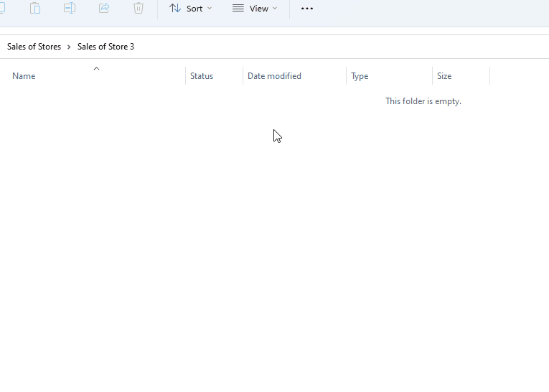Image resolution: width=549 pixels, height=392 pixels.
Task: Expand the Sort dropdown chevron
Action: [x=210, y=9]
